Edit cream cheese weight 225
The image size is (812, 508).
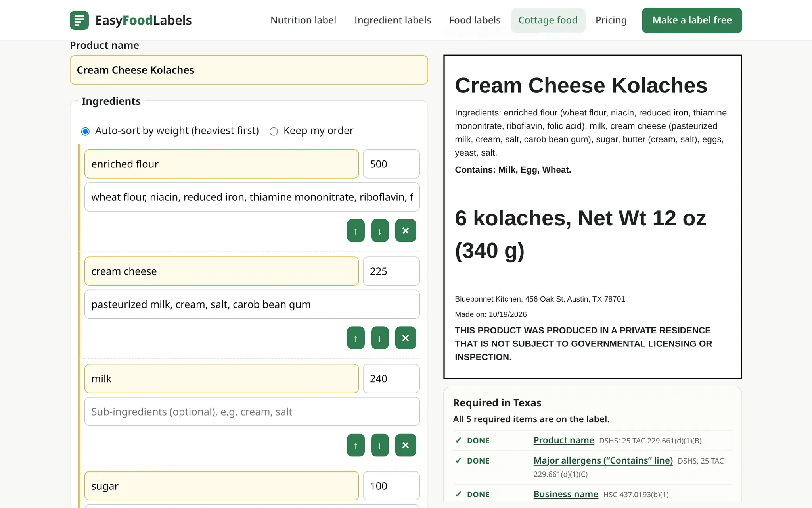(391, 271)
